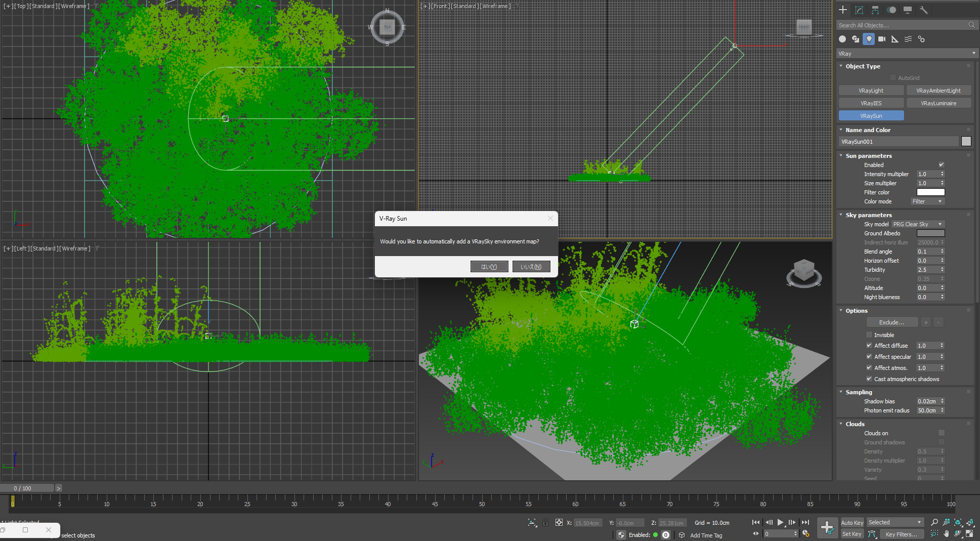Select the Cameras category icon

[x=882, y=39]
